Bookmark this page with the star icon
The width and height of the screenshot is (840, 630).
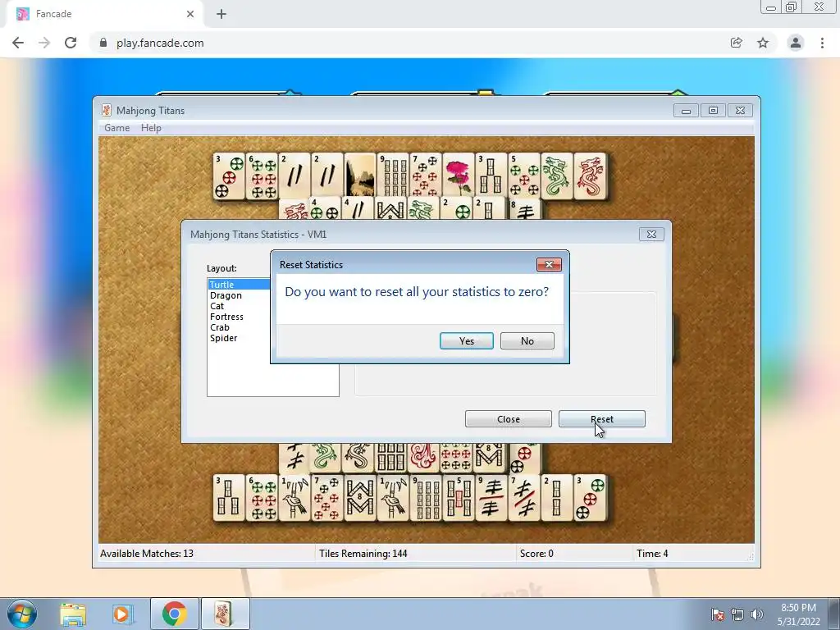pos(763,43)
